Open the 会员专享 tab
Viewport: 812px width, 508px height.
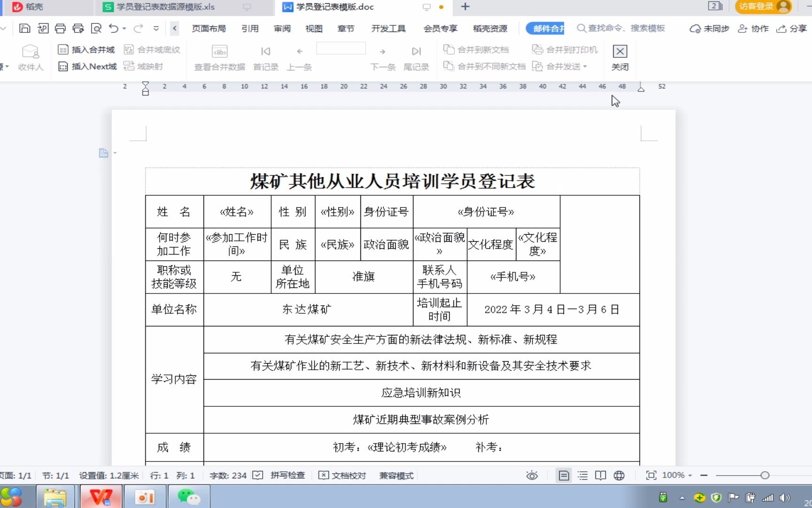pyautogui.click(x=440, y=29)
